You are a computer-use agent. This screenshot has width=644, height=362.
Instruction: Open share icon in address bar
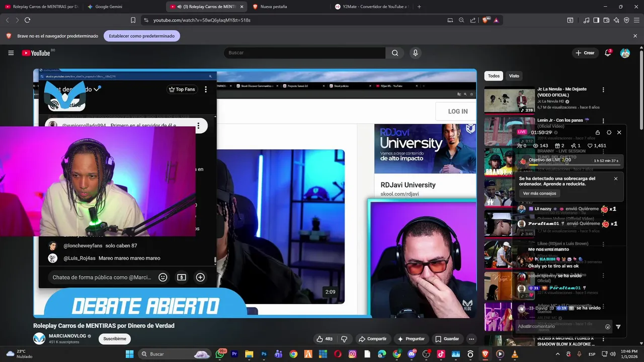tap(473, 20)
